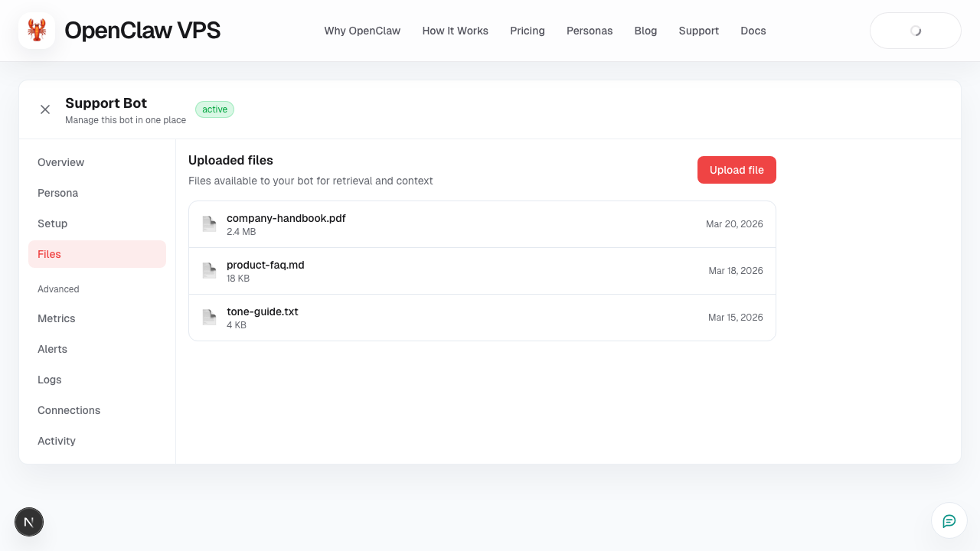Screen dimensions: 980x551
Task: Open the Setup section
Action: [x=52, y=223]
